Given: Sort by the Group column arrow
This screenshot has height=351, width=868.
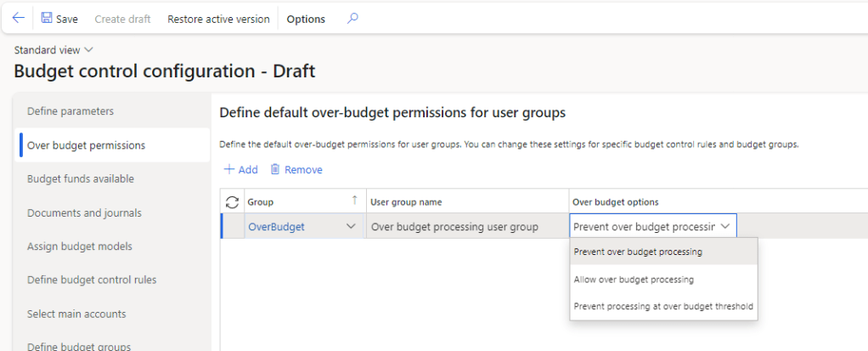Looking at the screenshot, I should [x=354, y=201].
